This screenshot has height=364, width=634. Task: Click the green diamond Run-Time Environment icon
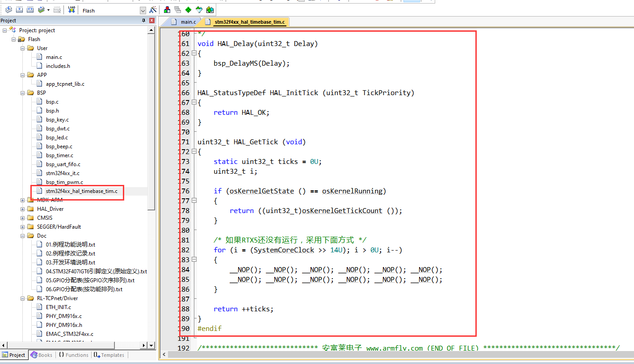[189, 10]
